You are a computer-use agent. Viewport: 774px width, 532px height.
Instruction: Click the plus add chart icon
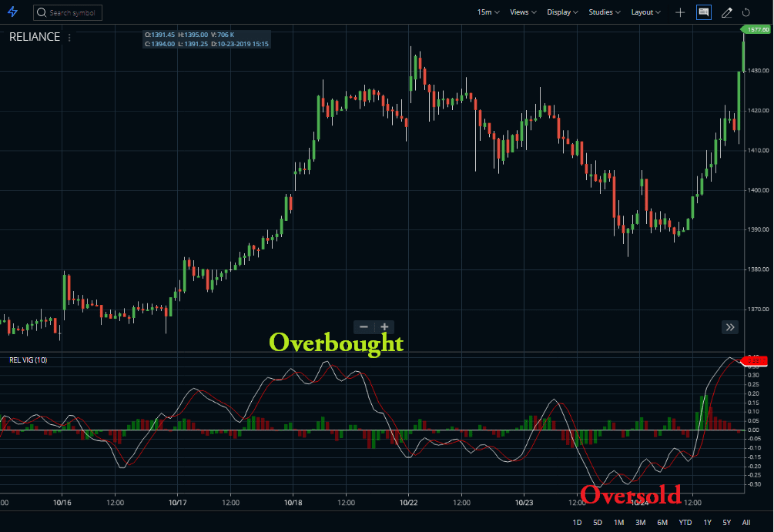pyautogui.click(x=680, y=13)
